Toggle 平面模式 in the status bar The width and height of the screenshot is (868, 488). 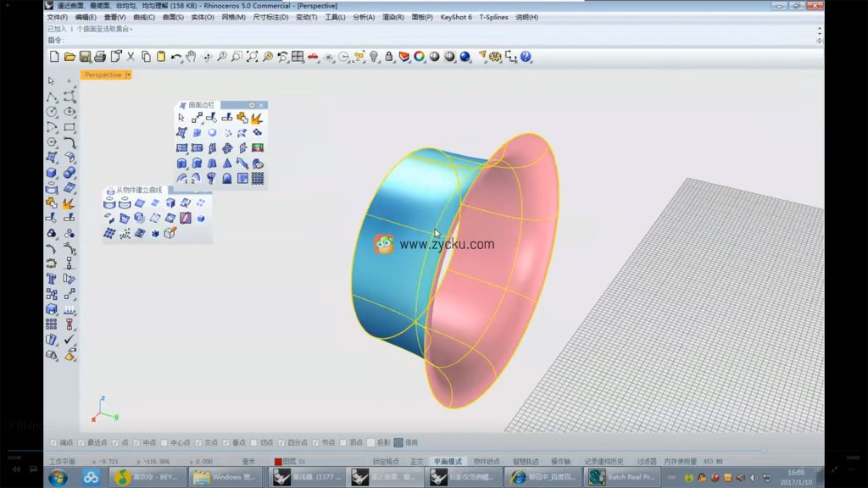click(x=448, y=462)
